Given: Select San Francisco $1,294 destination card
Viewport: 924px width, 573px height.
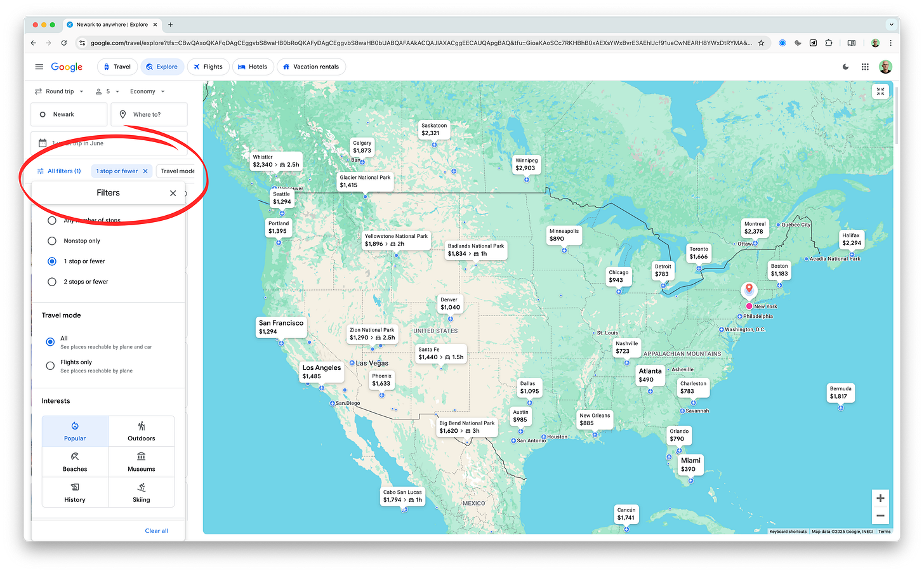Looking at the screenshot, I should pos(281,327).
